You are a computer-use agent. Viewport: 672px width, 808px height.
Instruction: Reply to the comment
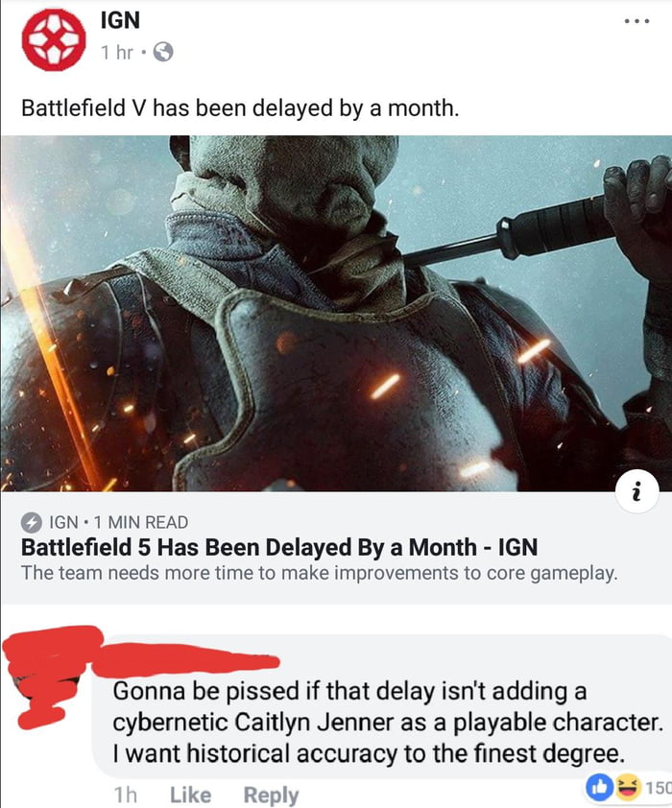point(271,795)
